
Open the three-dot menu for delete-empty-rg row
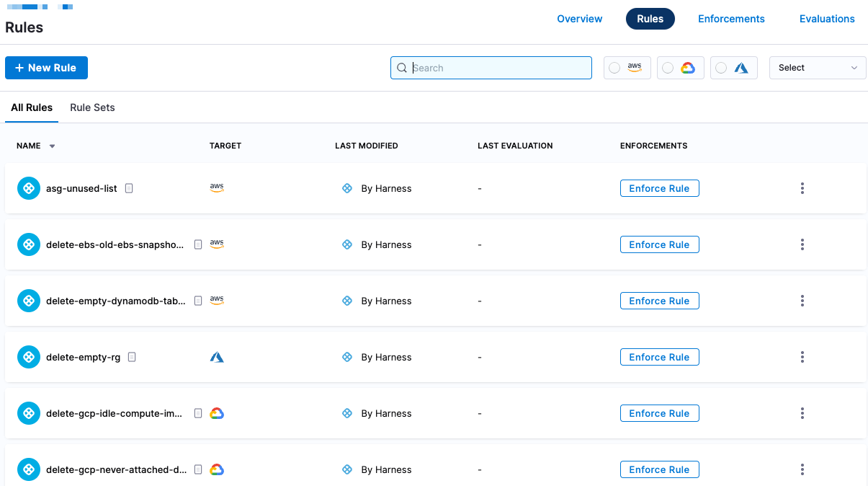click(x=802, y=357)
